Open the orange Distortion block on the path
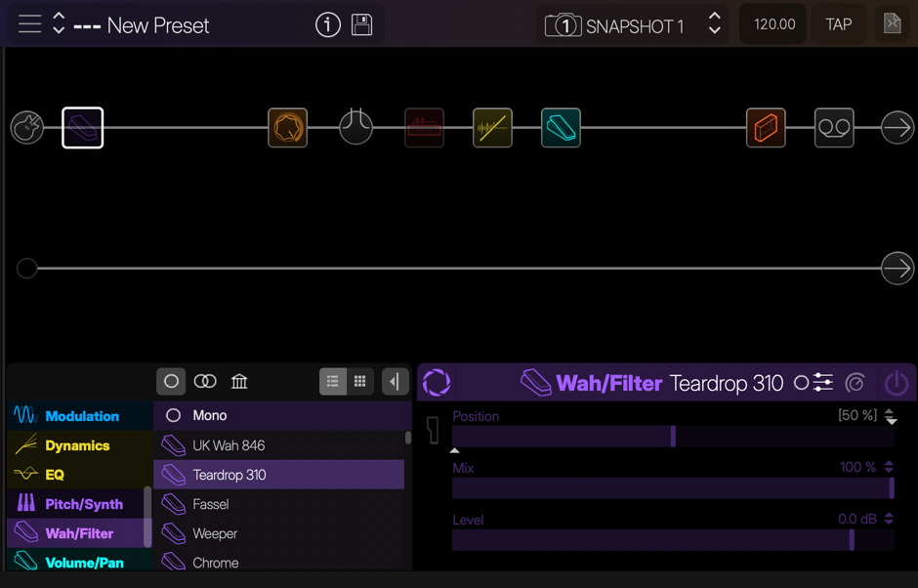The width and height of the screenshot is (918, 588). pos(287,127)
